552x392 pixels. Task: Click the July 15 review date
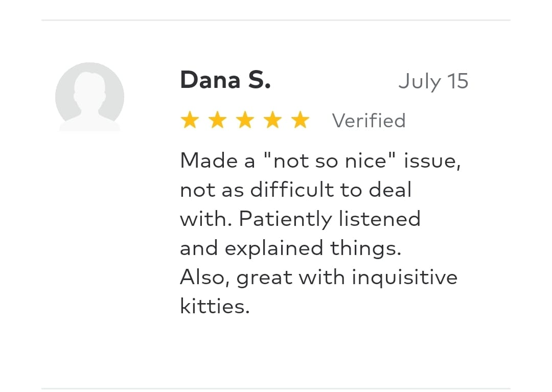pyautogui.click(x=433, y=81)
